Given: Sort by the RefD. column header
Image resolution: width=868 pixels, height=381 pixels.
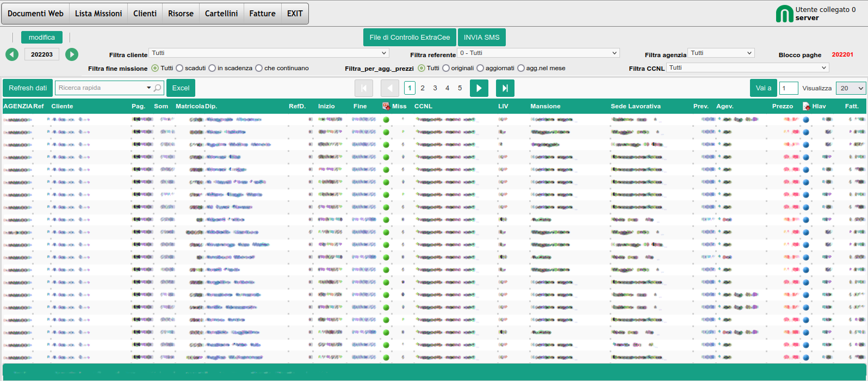Looking at the screenshot, I should pyautogui.click(x=297, y=106).
